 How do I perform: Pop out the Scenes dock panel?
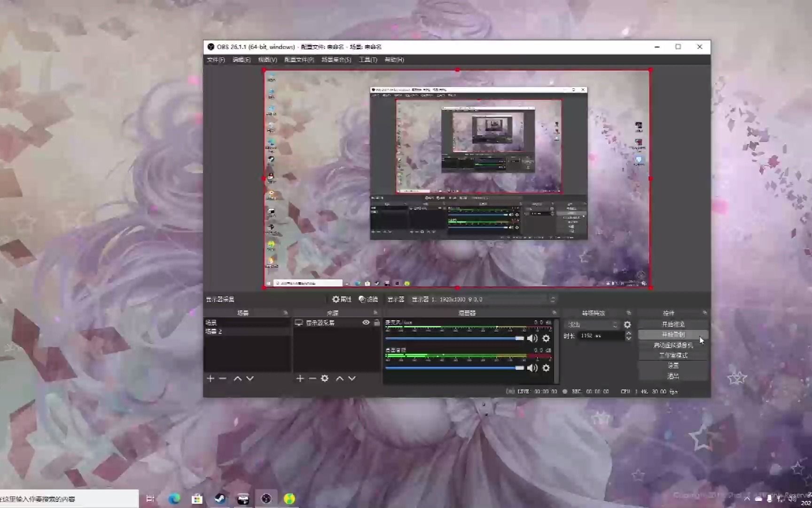pos(285,313)
